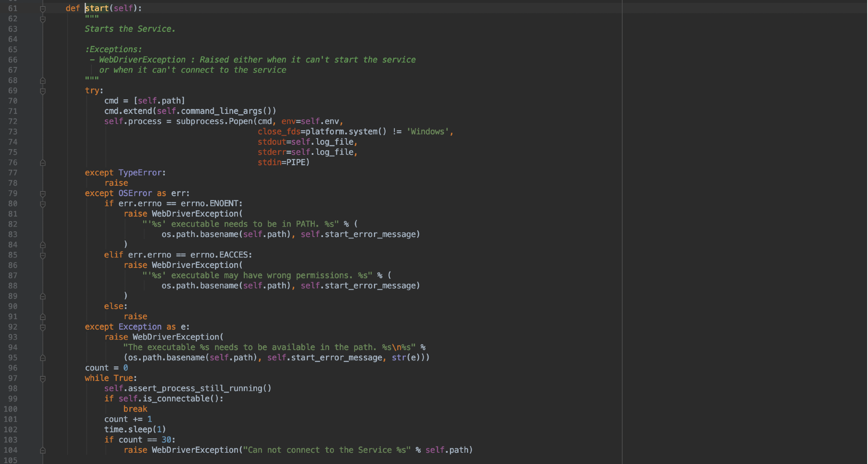Viewport: 868px width, 464px height.
Task: Click 'is_connectable' on line 99
Action: point(176,398)
